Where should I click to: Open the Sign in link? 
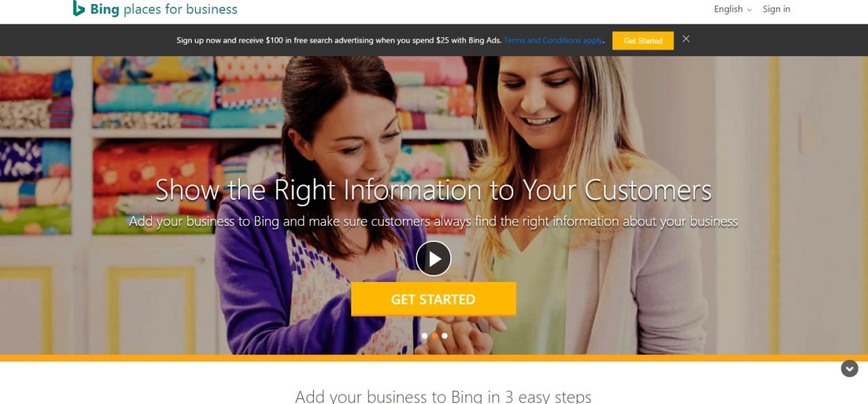point(776,9)
